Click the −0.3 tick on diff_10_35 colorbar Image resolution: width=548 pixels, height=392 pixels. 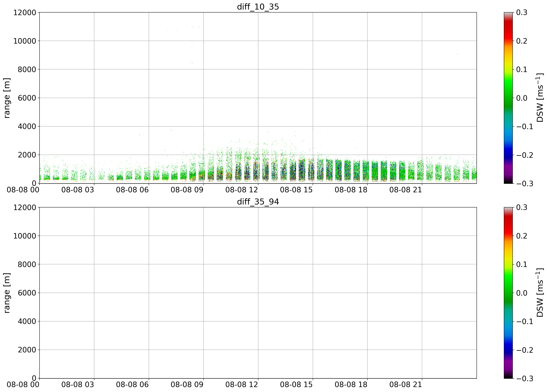tap(525, 184)
